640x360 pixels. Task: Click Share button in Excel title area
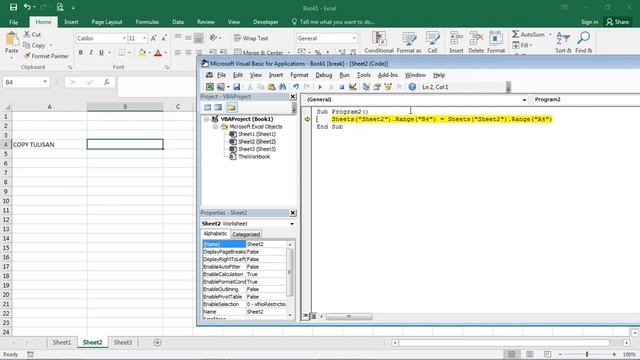618,22
